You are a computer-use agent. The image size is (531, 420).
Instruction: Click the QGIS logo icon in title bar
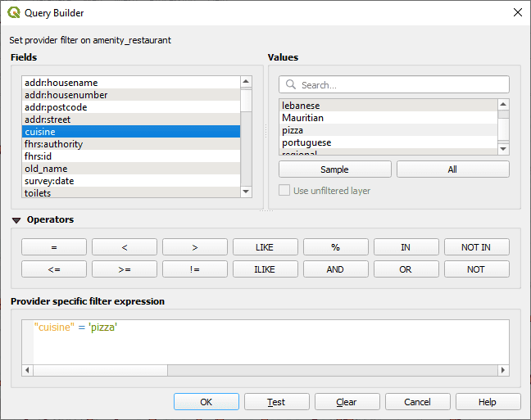(x=13, y=12)
